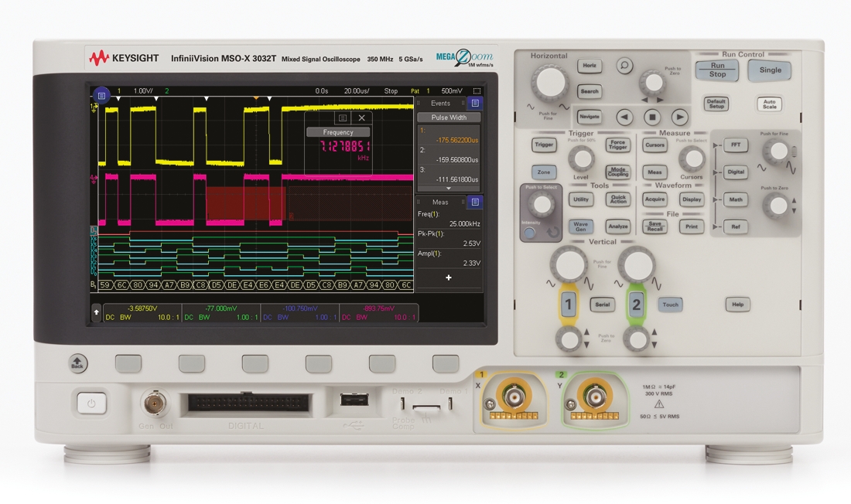851x504 pixels.
Task: Open the Display menu key
Action: pyautogui.click(x=692, y=199)
